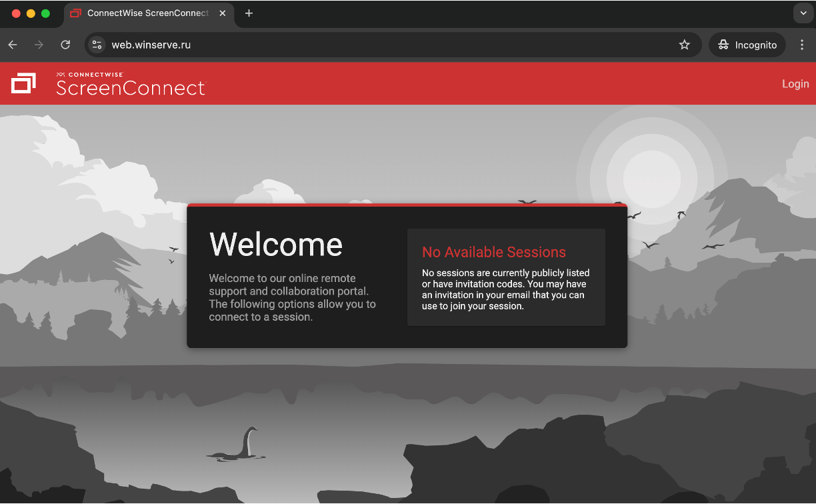Screen dimensions: 816x504
Task: Open the Chrome three-dot menu
Action: pos(802,45)
